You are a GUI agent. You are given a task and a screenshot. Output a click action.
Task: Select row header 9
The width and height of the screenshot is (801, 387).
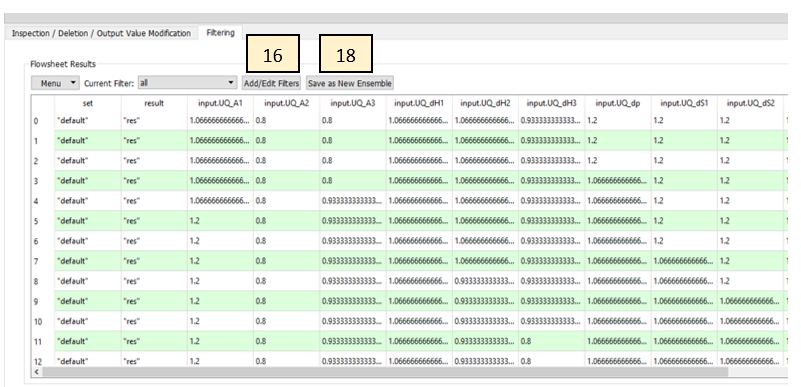point(43,301)
